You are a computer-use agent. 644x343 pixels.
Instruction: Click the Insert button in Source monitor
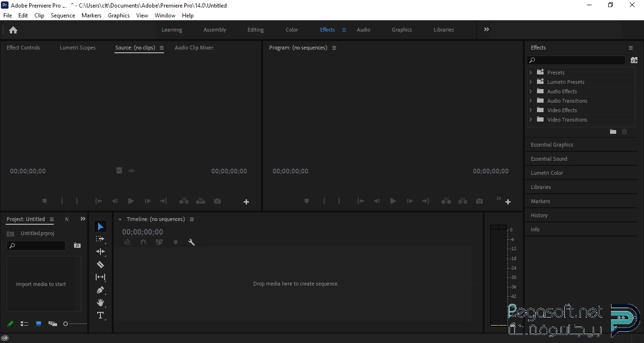coord(184,201)
